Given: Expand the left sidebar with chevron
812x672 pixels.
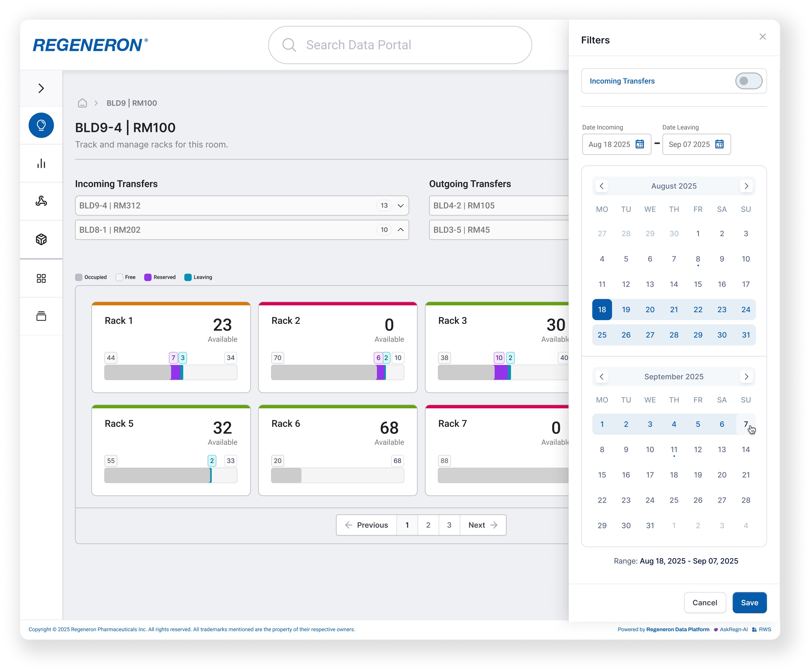Looking at the screenshot, I should pos(41,88).
